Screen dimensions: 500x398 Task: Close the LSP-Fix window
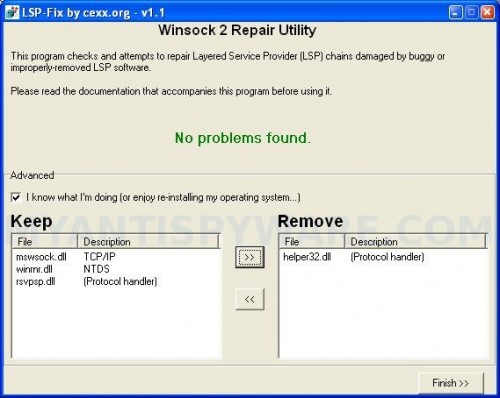[x=487, y=13]
